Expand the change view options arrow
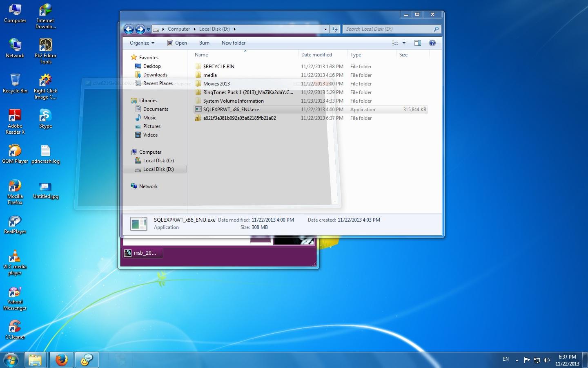588x368 pixels. pos(404,43)
